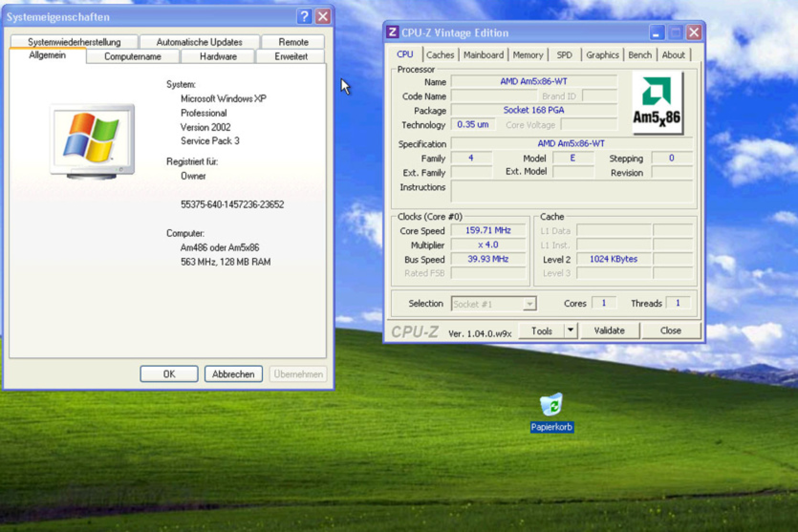Click the Family value 4

pyautogui.click(x=472, y=158)
